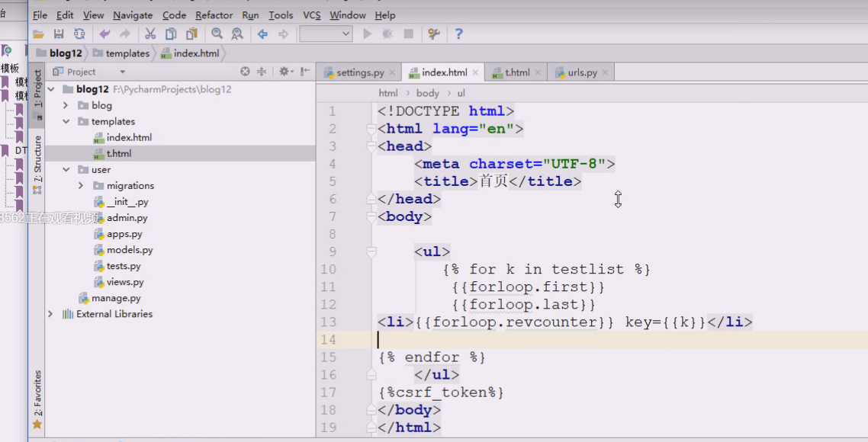Close the urls.py tab
Screen dimensions: 868x442
(x=605, y=72)
